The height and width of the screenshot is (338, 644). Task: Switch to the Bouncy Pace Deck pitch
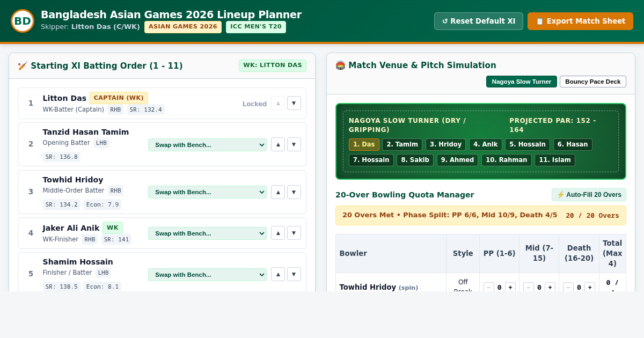[593, 82]
